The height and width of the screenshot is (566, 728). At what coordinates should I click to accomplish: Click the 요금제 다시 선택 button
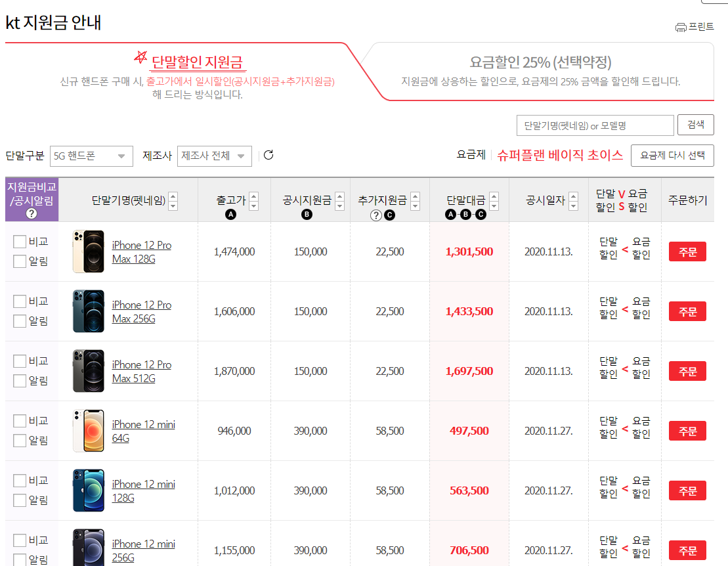(672, 156)
